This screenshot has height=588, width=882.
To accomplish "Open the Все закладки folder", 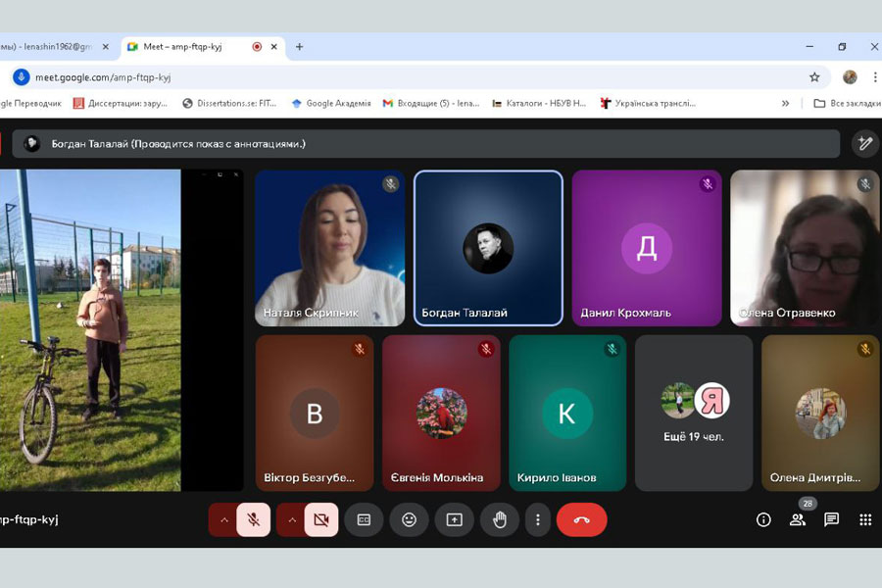I will click(847, 103).
